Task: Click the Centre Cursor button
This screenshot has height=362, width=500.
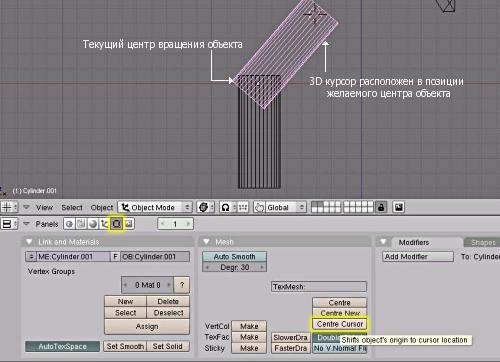Action: 340,324
